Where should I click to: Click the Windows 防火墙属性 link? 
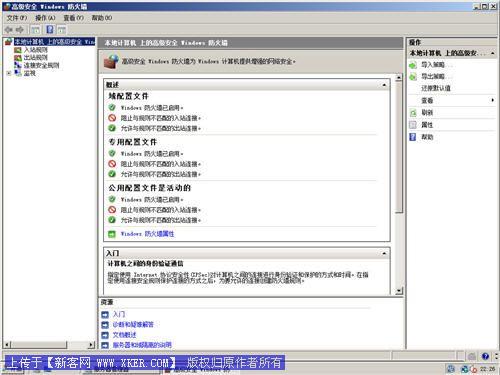(147, 234)
